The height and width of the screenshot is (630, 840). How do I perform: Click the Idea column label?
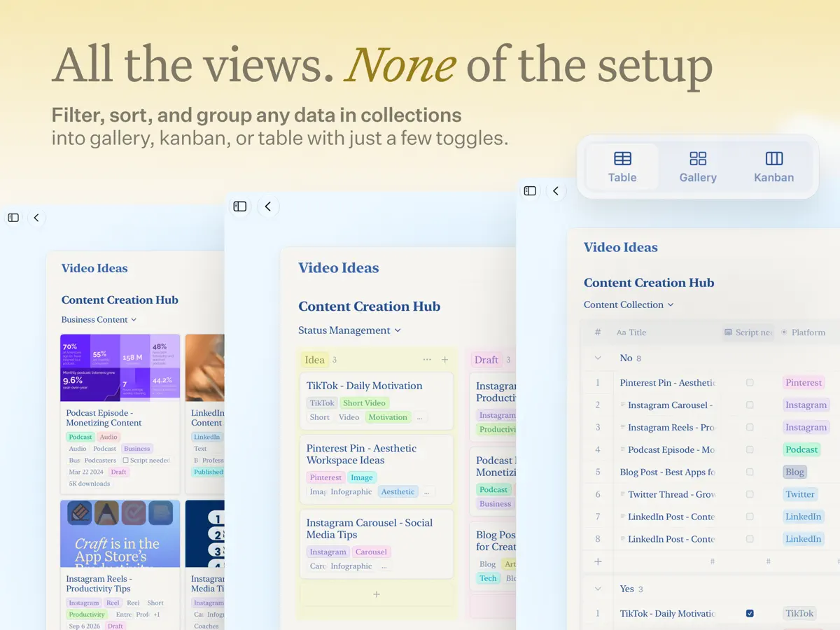[x=315, y=360]
